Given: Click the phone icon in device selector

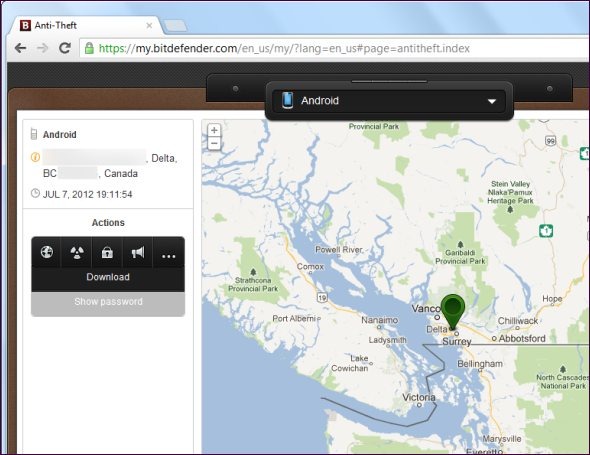Looking at the screenshot, I should click(287, 100).
